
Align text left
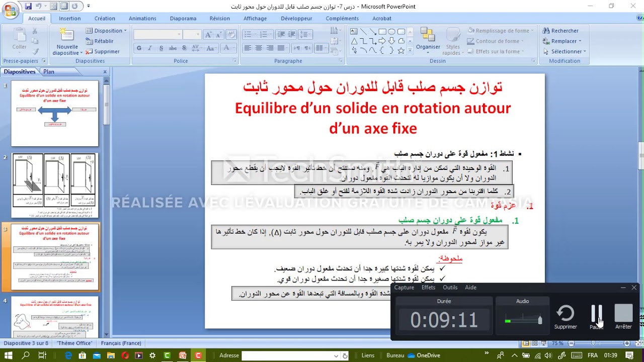point(248,48)
